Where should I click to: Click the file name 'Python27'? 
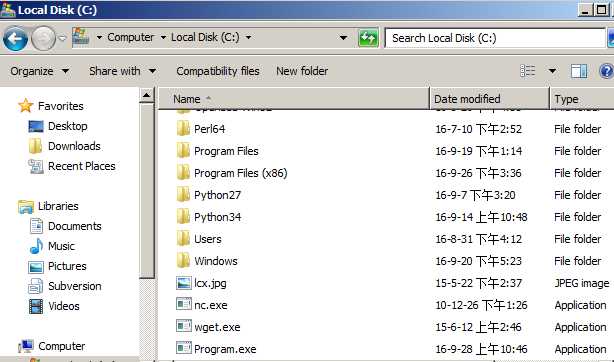tap(217, 195)
